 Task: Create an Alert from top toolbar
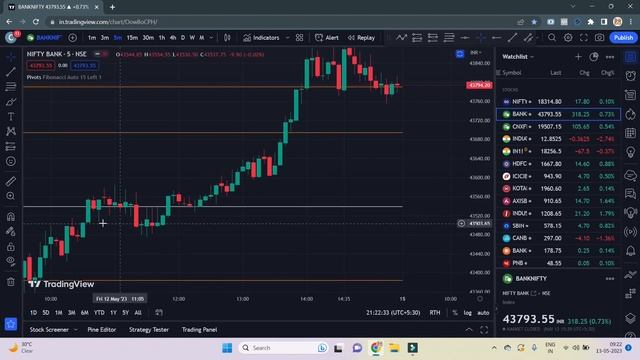click(x=327, y=38)
